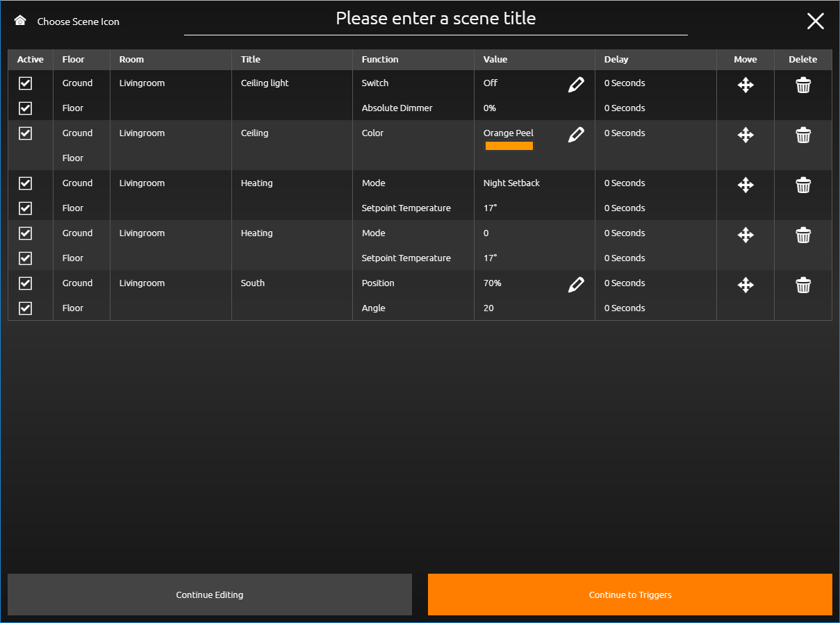840x623 pixels.
Task: Move the Heating row with Mode 0
Action: tap(746, 235)
